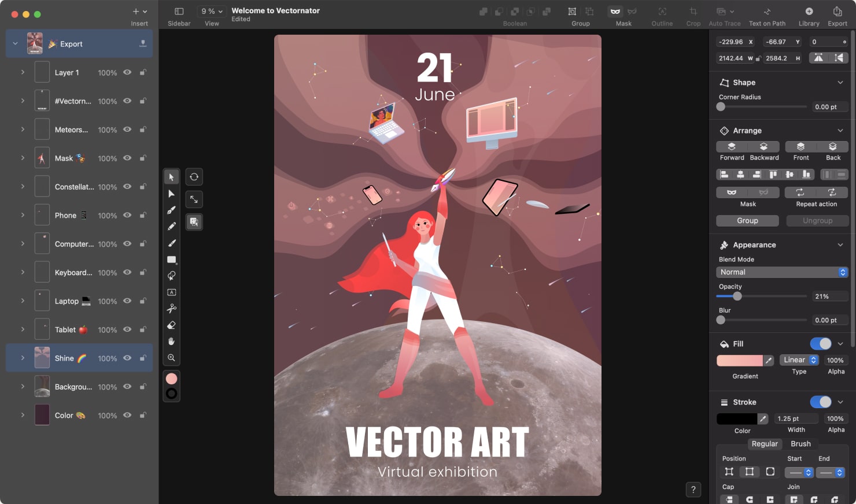Click the stroke width 1.25 pt field

pos(796,418)
